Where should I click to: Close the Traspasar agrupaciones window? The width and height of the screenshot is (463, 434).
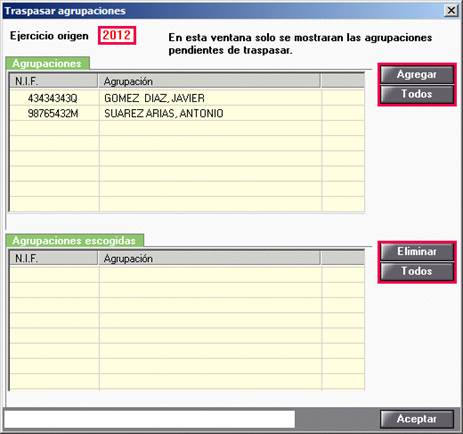(451, 11)
